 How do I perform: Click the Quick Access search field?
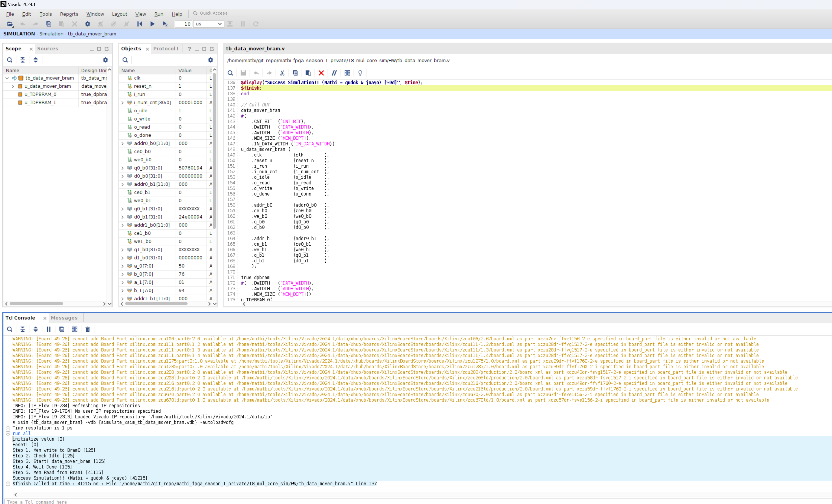(x=219, y=13)
